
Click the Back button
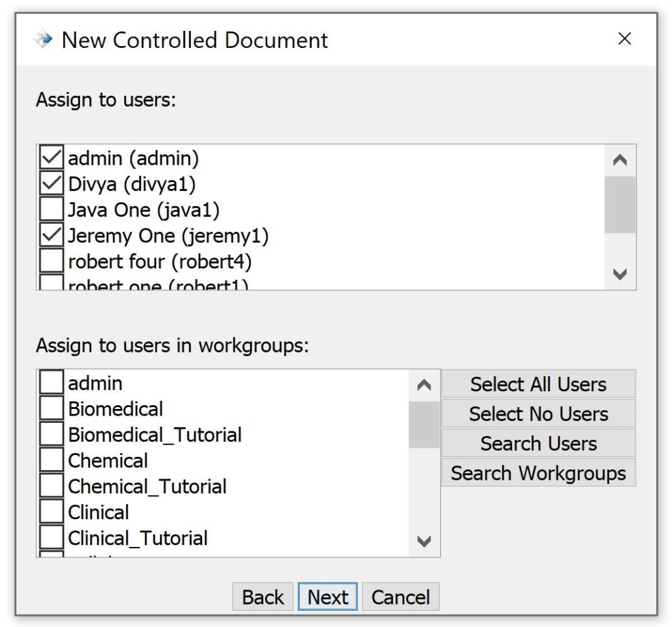tap(262, 597)
